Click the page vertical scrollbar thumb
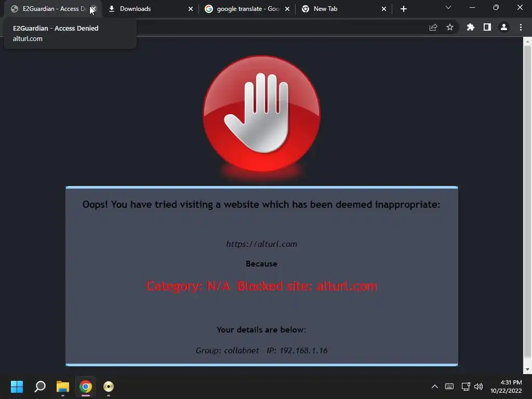 point(527,202)
